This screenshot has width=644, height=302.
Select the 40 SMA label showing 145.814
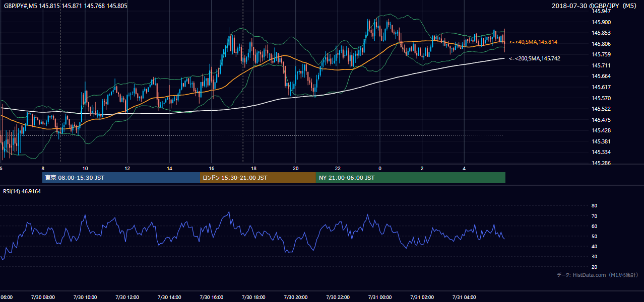coord(533,42)
